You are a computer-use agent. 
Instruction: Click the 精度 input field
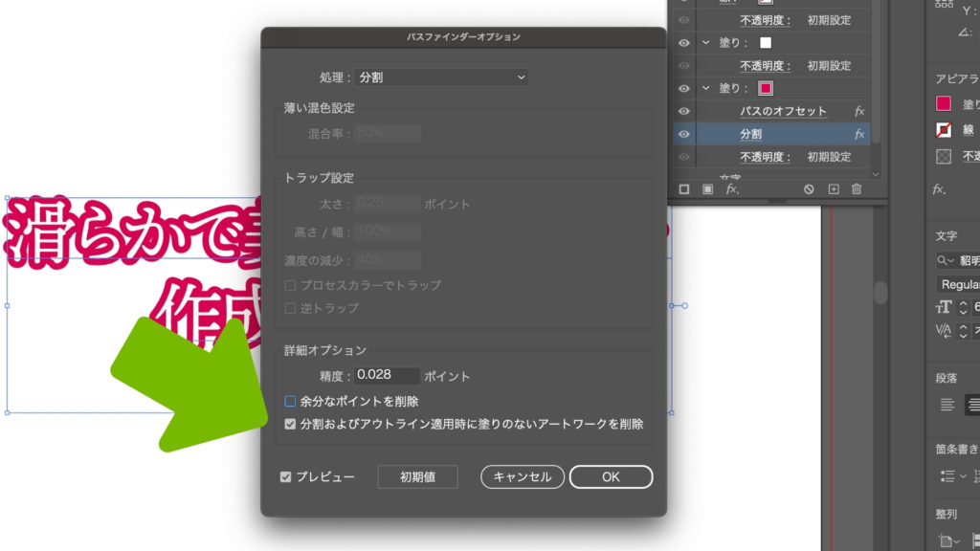click(x=388, y=377)
